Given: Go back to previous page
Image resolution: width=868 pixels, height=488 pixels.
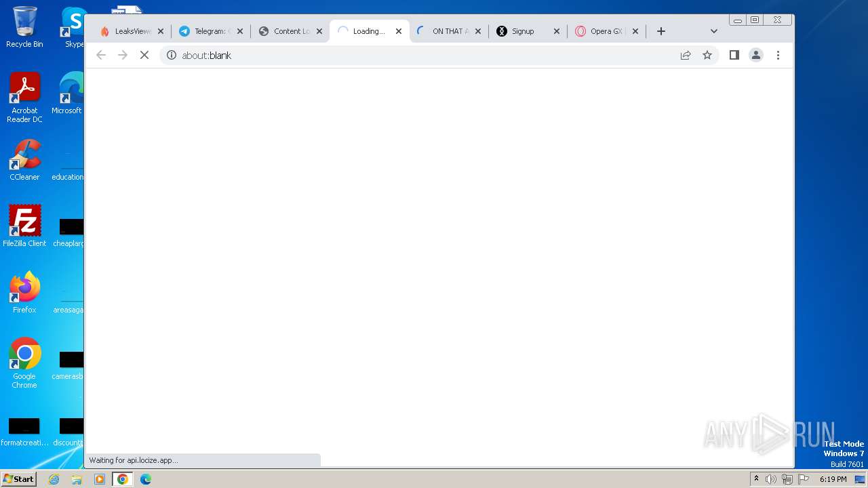Looking at the screenshot, I should pyautogui.click(x=101, y=55).
